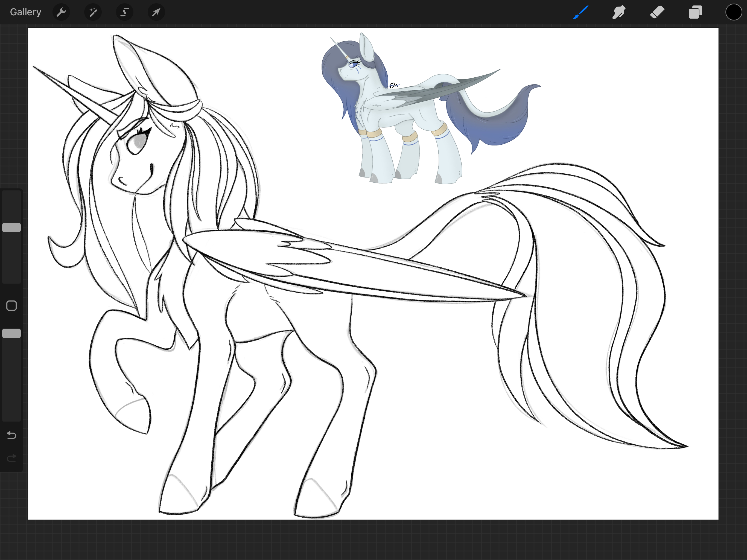Click the brush opacity slider handle

pos(11,333)
